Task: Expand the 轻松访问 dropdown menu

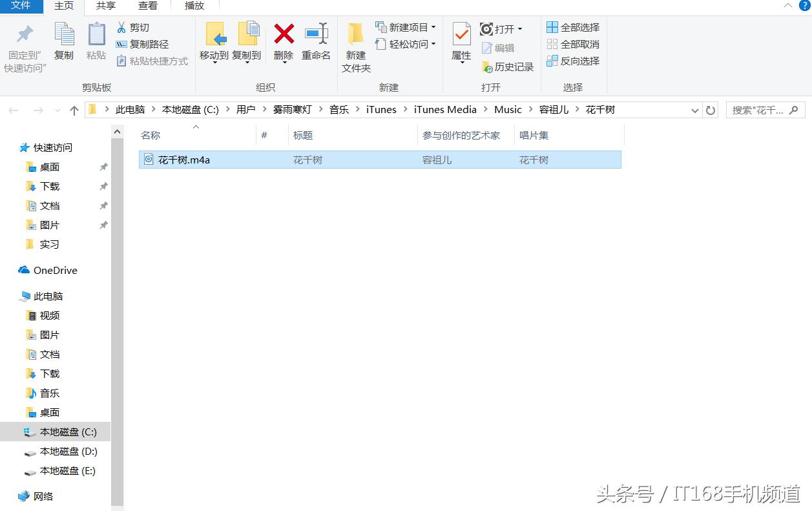Action: pyautogui.click(x=435, y=44)
